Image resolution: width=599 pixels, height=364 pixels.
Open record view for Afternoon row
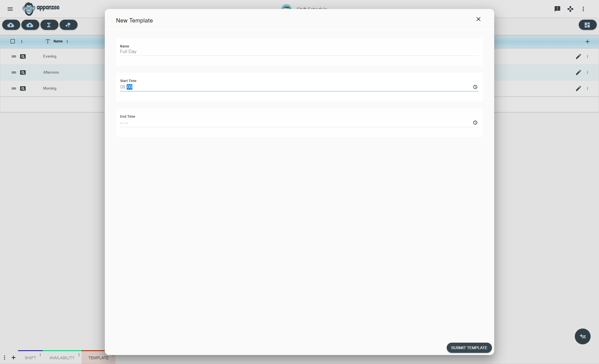pos(23,72)
